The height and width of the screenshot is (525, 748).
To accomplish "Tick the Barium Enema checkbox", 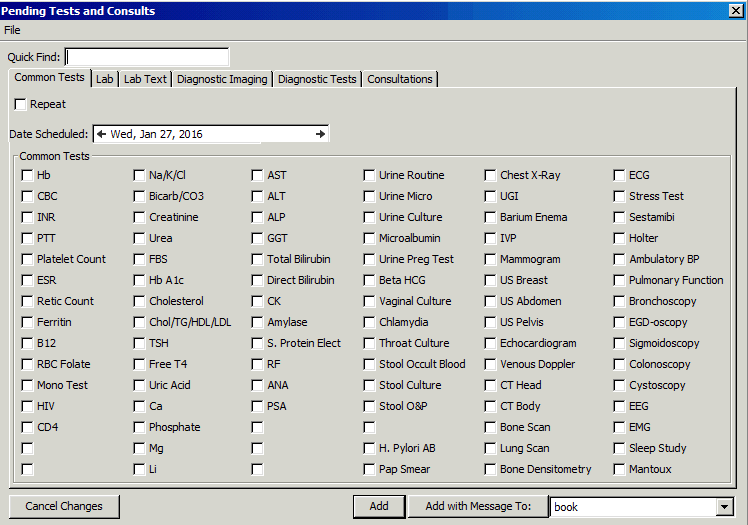I will (490, 217).
